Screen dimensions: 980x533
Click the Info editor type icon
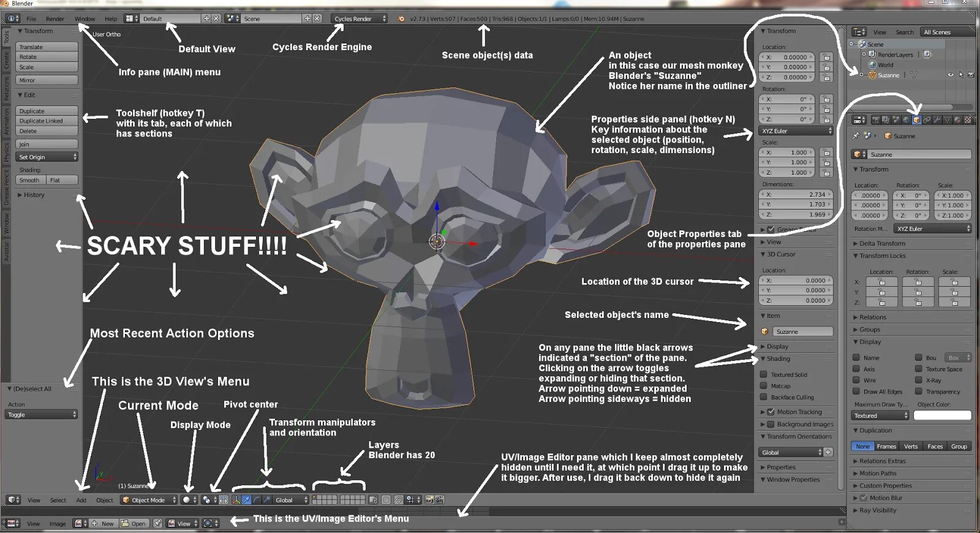12,18
